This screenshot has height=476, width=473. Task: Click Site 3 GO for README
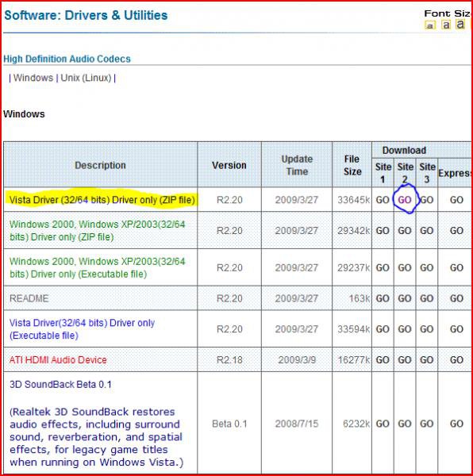[426, 298]
